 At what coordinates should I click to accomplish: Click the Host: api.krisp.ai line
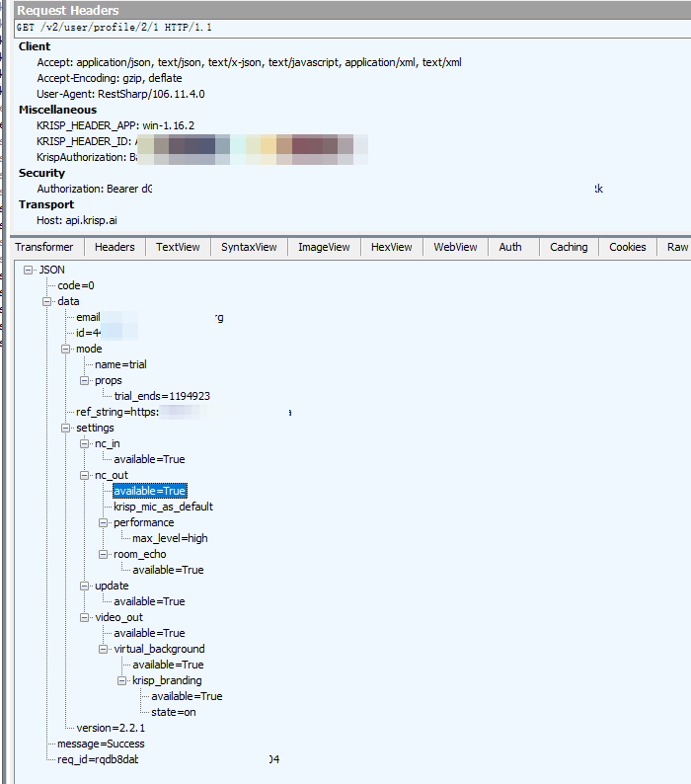(76, 220)
